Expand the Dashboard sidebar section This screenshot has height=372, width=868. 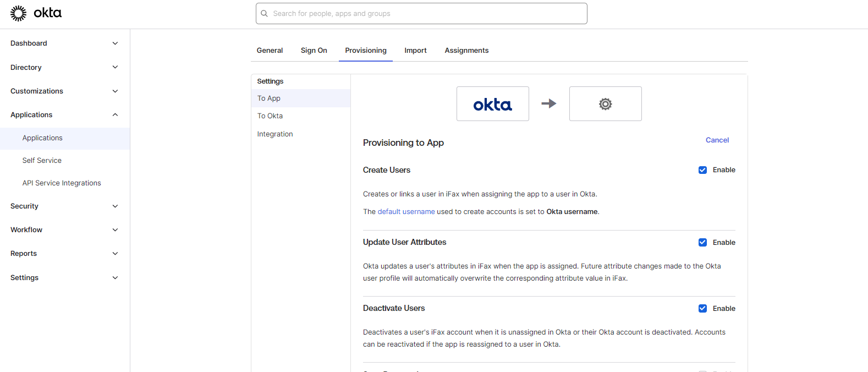[115, 43]
